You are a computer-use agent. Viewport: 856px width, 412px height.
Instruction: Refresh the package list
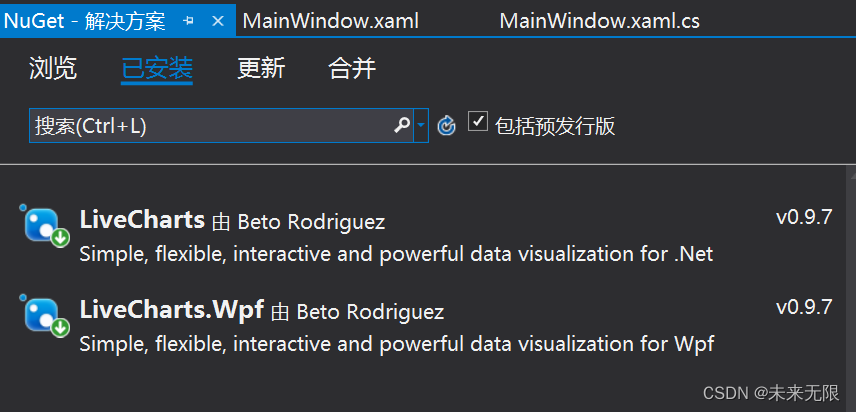point(447,126)
